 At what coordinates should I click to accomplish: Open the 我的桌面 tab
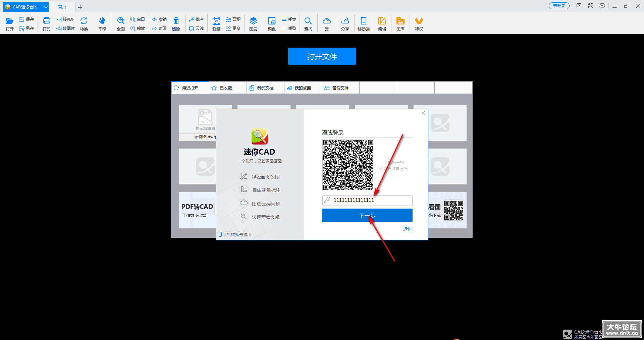303,88
